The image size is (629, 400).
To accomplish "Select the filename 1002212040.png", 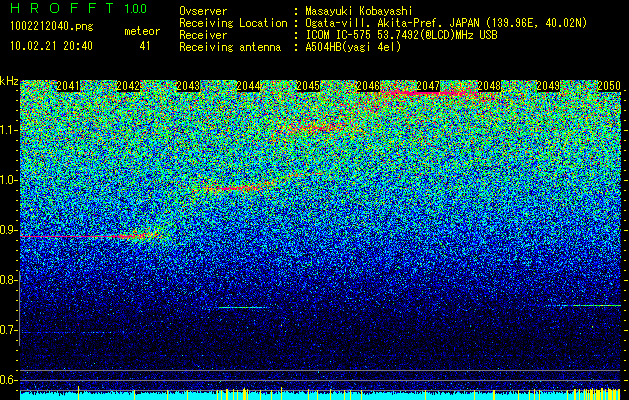I will [x=52, y=27].
